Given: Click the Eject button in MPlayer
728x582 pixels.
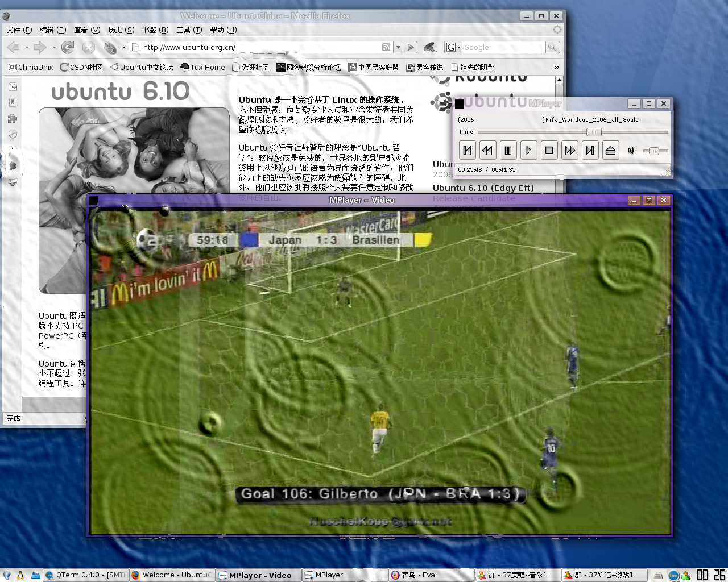Looking at the screenshot, I should pyautogui.click(x=610, y=150).
